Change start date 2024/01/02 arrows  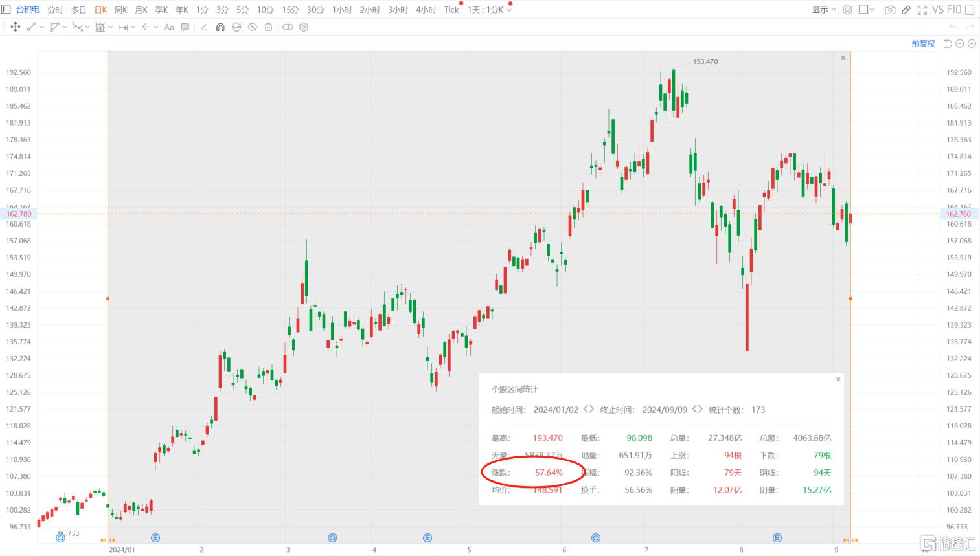pos(588,409)
